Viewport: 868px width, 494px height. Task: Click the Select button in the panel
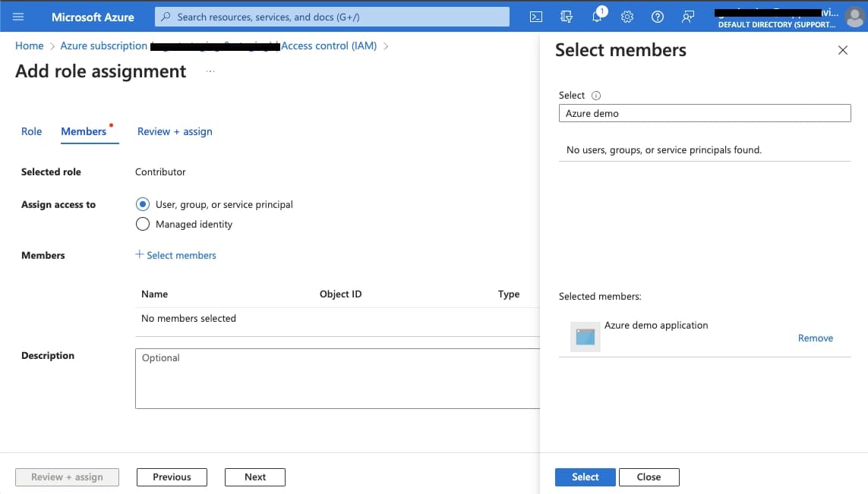click(x=585, y=477)
